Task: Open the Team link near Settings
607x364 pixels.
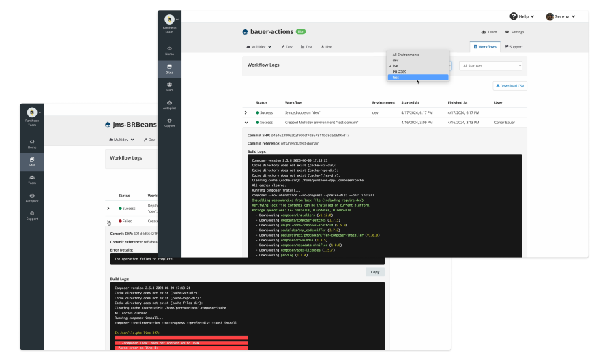Action: click(488, 32)
